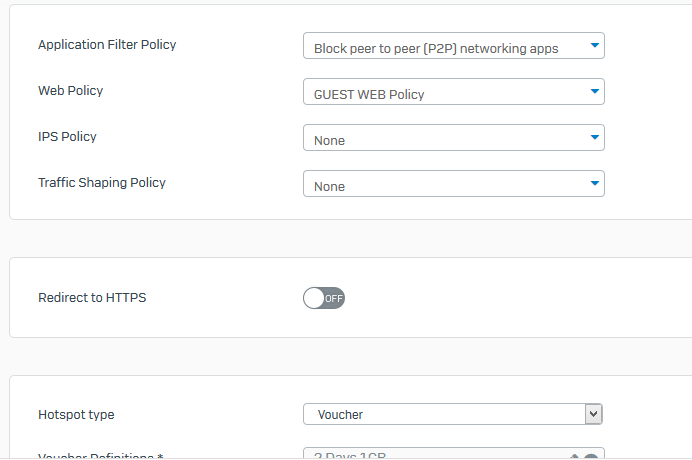Click the white knob of the HTTPS toggle
The height and width of the screenshot is (460, 692).
pyautogui.click(x=314, y=298)
